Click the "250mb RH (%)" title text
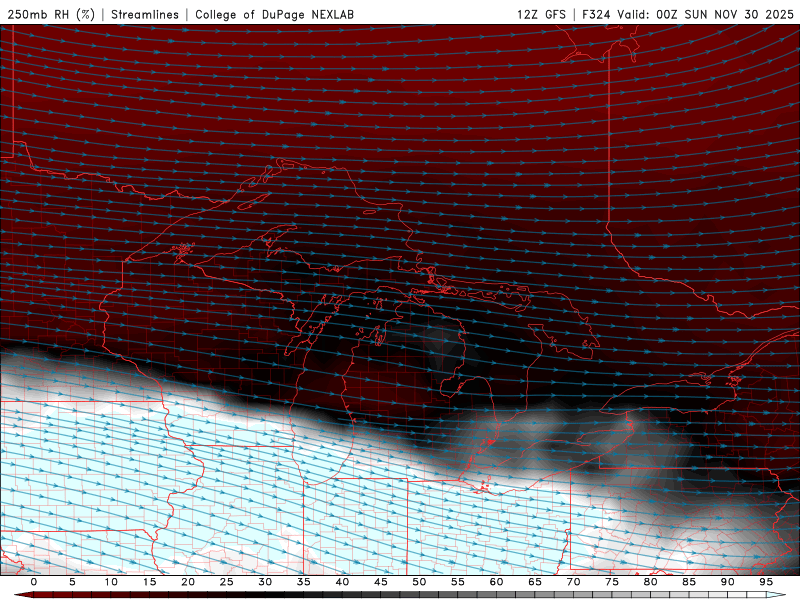This screenshot has width=800, height=600. [x=51, y=14]
